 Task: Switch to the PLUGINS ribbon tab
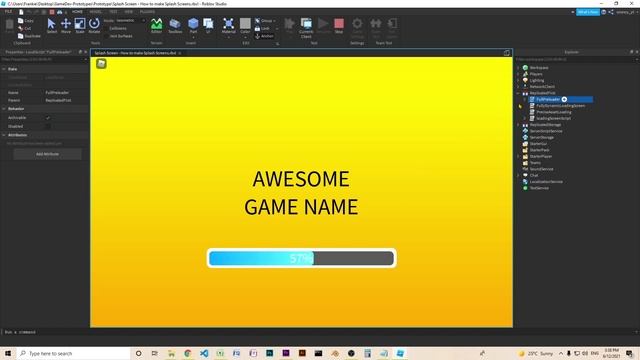(x=147, y=12)
